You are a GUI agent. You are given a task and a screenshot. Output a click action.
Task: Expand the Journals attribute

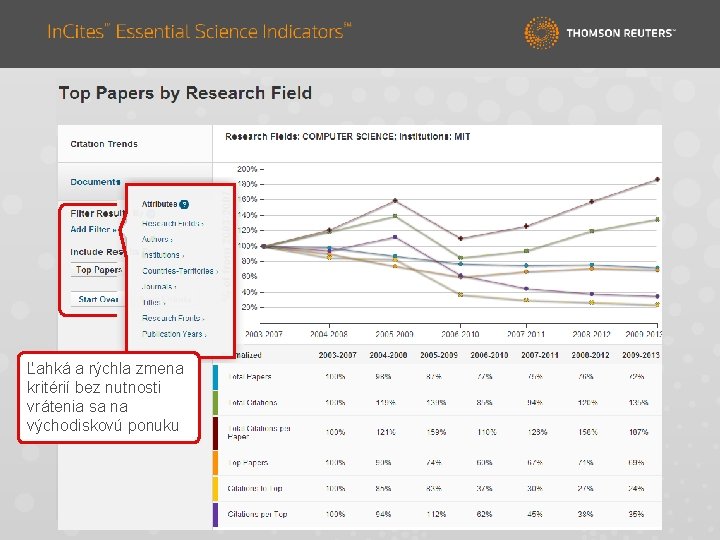click(158, 287)
